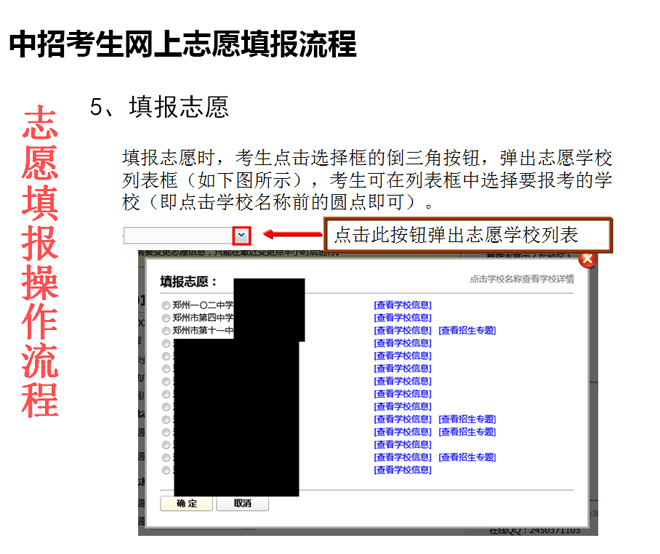Open the bottom-most 查看招生专题 link
This screenshot has width=660, height=554.
[x=466, y=457]
